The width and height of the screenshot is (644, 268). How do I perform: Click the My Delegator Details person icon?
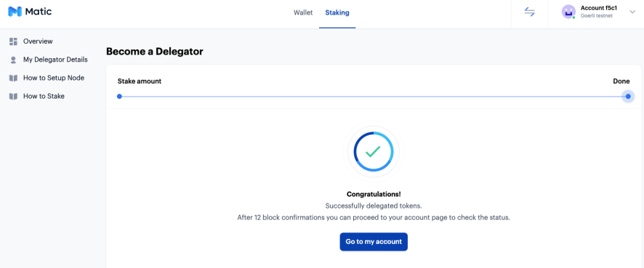coord(13,60)
